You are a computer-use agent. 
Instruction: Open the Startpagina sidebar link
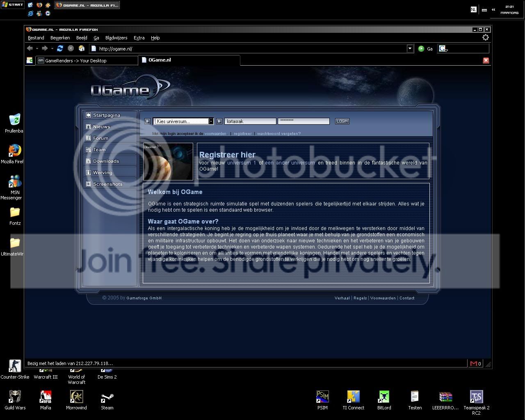tap(107, 115)
